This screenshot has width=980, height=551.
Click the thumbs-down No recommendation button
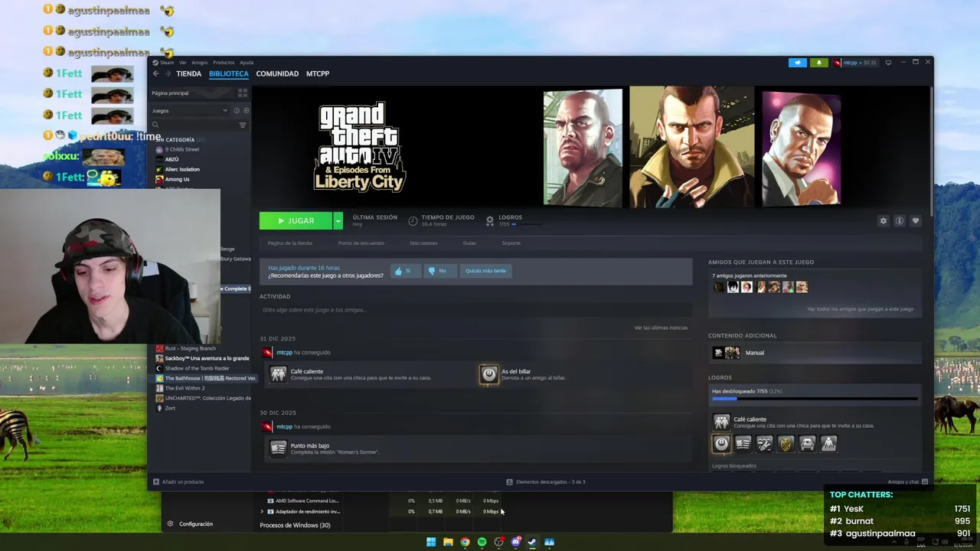click(x=439, y=271)
